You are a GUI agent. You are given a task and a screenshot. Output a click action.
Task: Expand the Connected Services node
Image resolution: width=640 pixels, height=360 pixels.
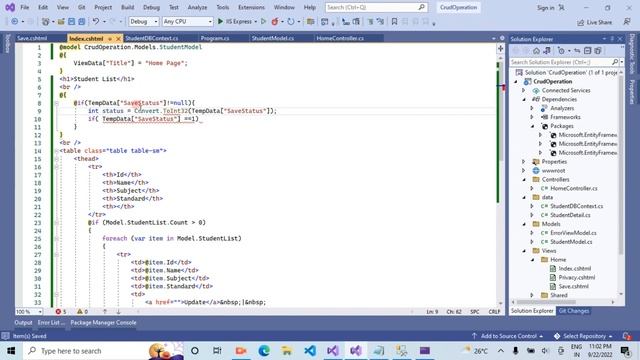524,90
